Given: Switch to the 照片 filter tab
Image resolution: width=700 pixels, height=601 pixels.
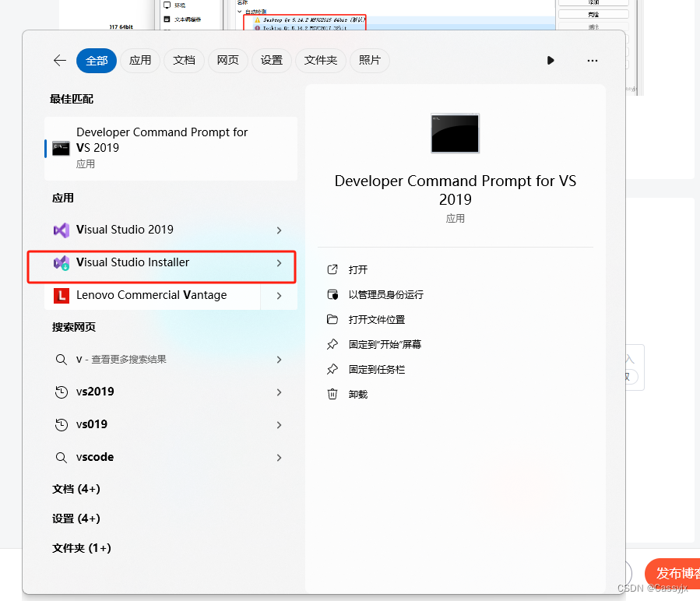Looking at the screenshot, I should coord(369,60).
